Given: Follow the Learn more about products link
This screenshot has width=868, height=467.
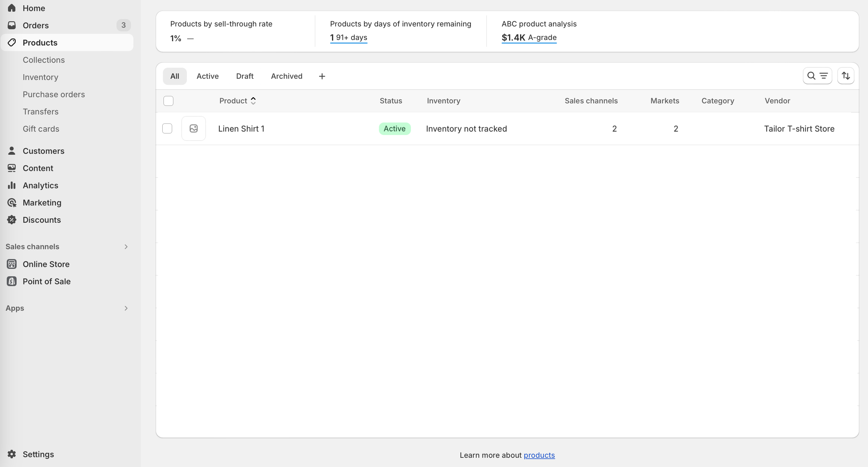Looking at the screenshot, I should (x=539, y=455).
